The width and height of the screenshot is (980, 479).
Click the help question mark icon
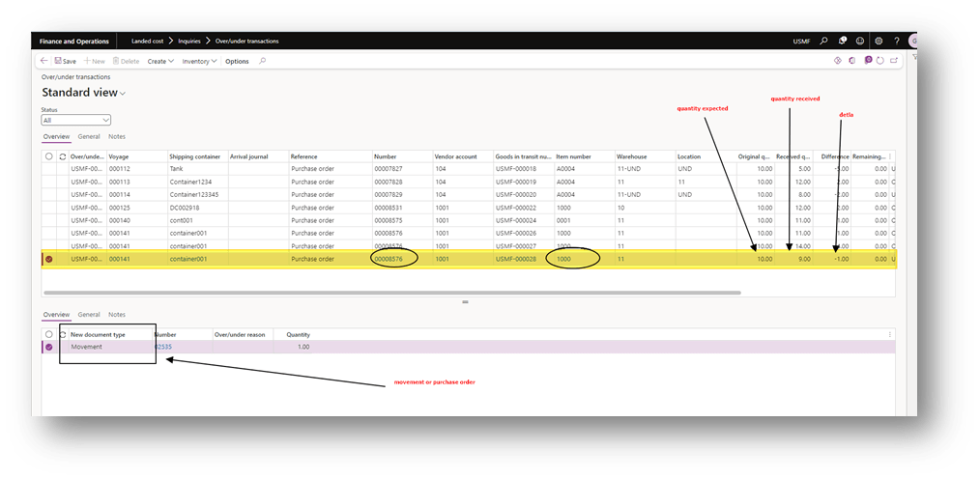click(x=897, y=42)
